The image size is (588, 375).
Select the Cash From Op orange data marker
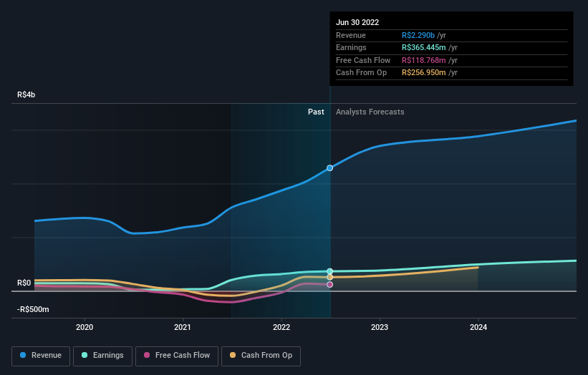coord(329,277)
